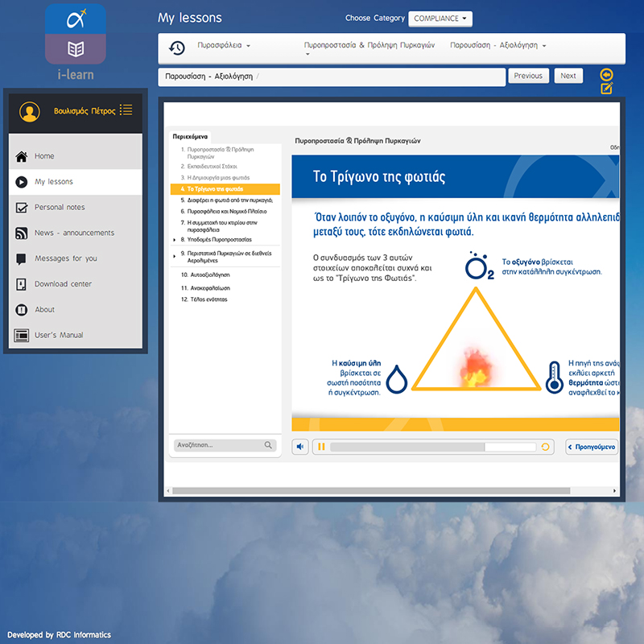Viewport: 644px width, 644px height.
Task: Click the user profile avatar icon
Action: pyautogui.click(x=30, y=112)
